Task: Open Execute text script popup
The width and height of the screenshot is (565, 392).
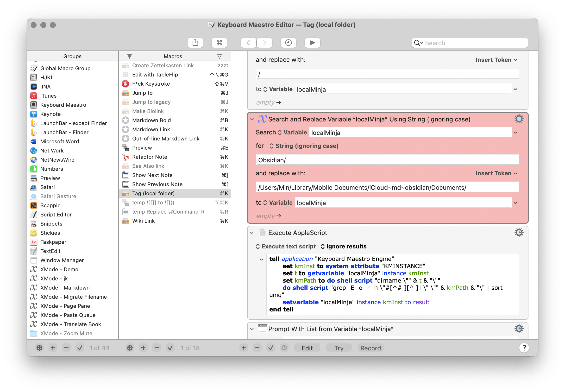Action: tap(286, 247)
